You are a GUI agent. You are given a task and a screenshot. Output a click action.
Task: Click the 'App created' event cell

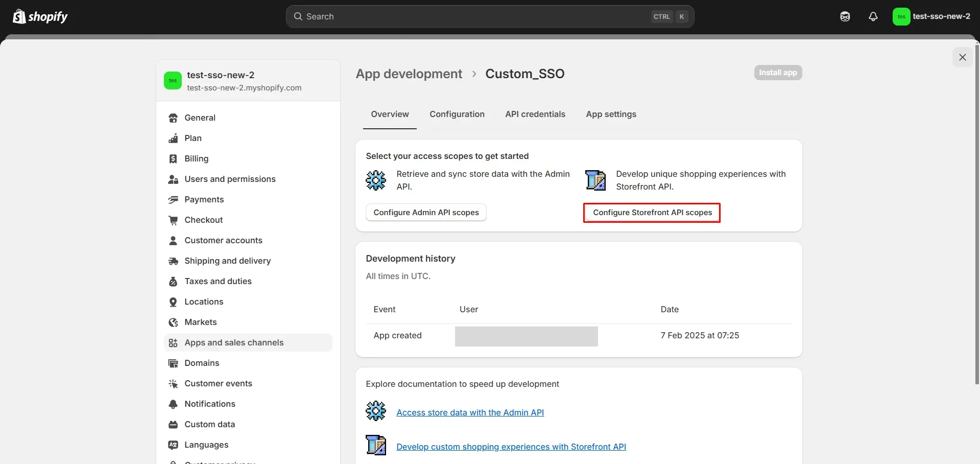point(397,336)
